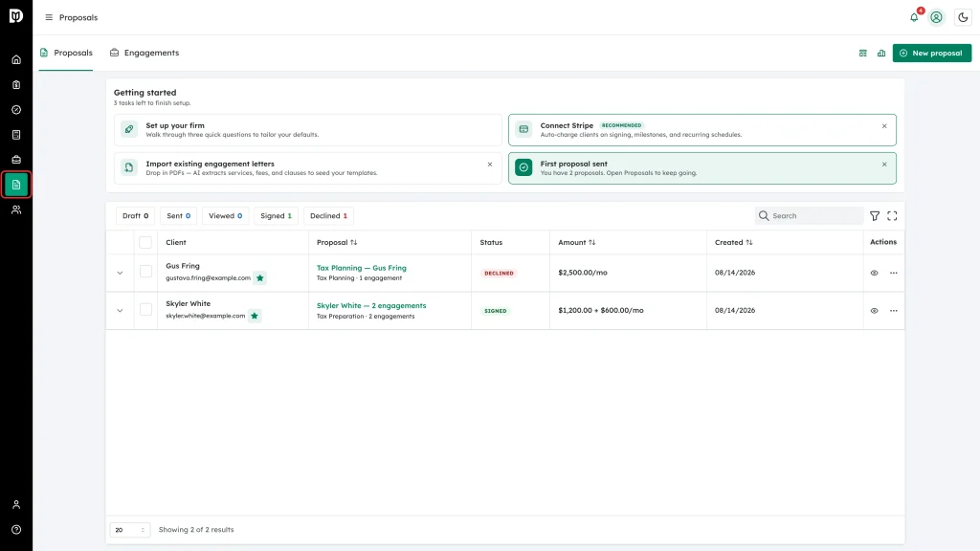Switch to the Engagements tab

(x=145, y=54)
